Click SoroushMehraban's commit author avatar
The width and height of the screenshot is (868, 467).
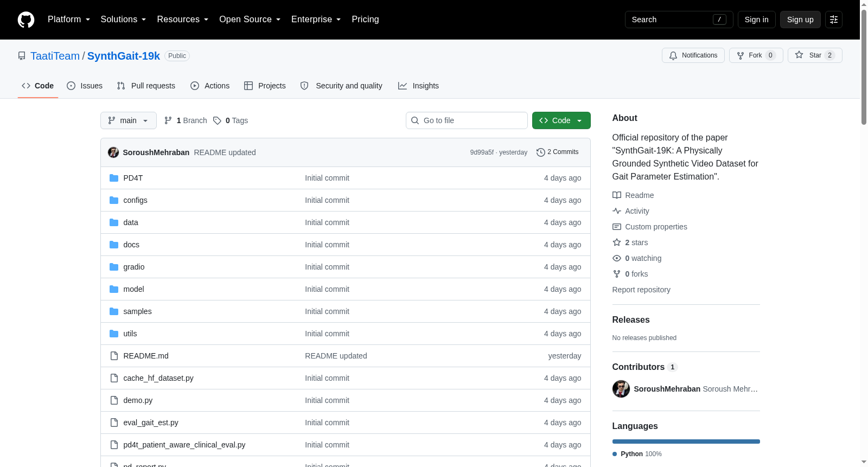(x=113, y=152)
